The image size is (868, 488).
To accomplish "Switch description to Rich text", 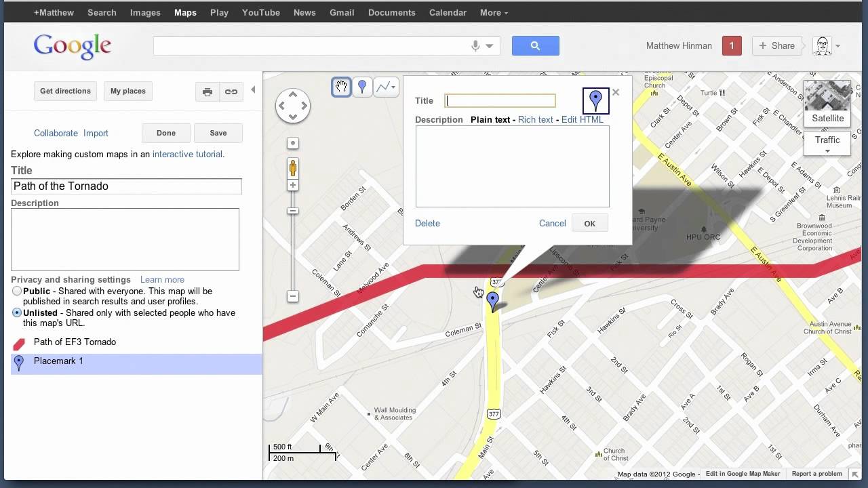I will (536, 120).
